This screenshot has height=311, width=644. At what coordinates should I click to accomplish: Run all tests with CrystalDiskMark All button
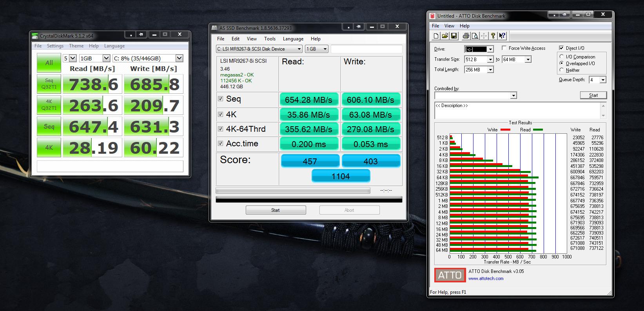click(x=49, y=63)
